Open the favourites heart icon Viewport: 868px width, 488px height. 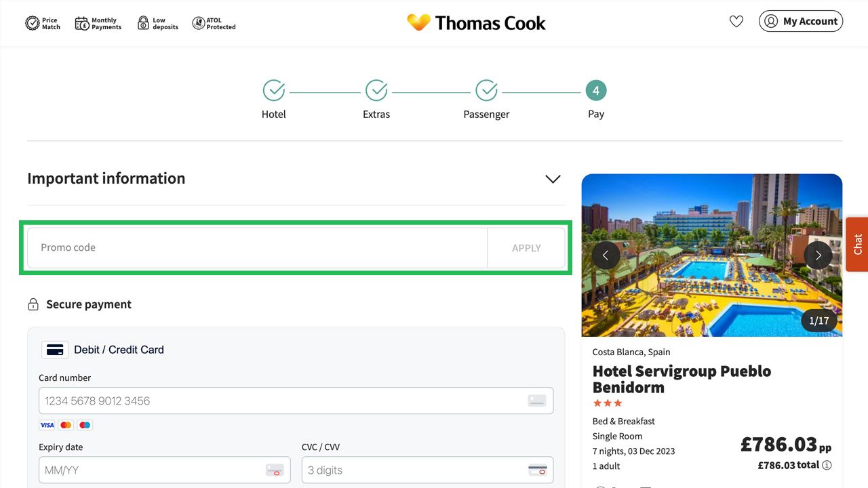(736, 22)
